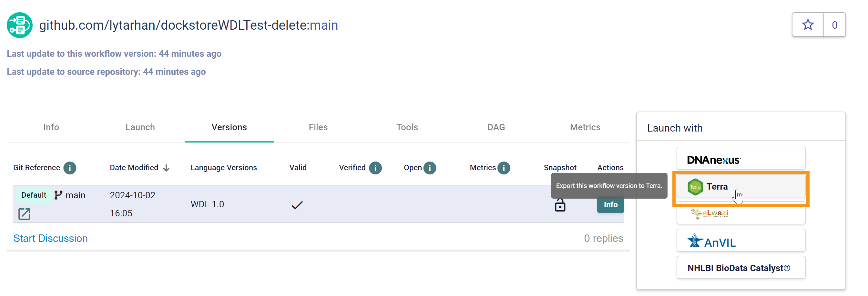
Task: Click the Verified column info icon
Action: [375, 168]
